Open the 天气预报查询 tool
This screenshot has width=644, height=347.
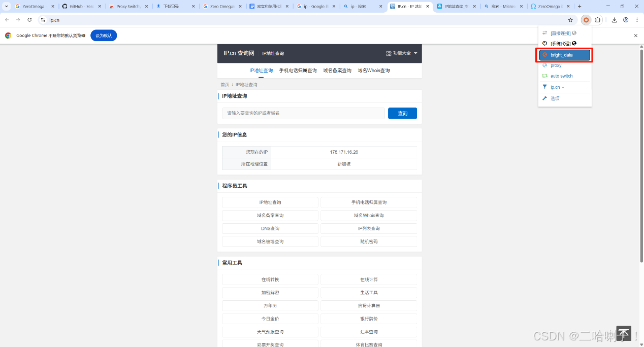point(270,332)
